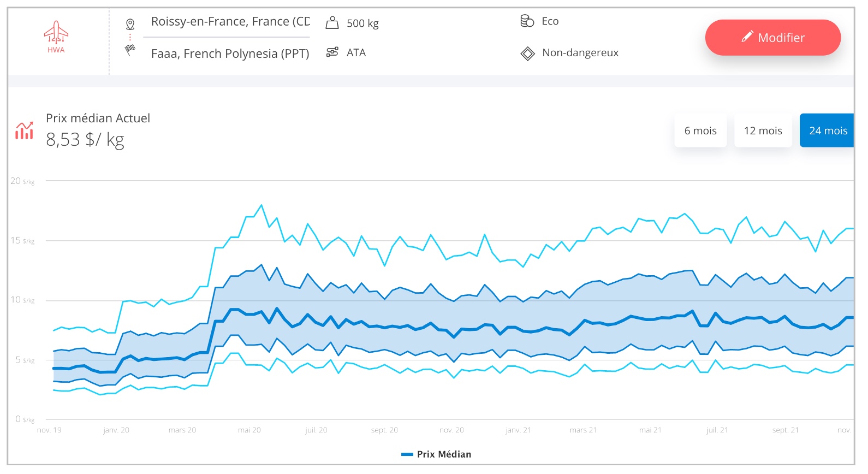
Task: Click the 0 $/kg axis label
Action: pos(25,419)
